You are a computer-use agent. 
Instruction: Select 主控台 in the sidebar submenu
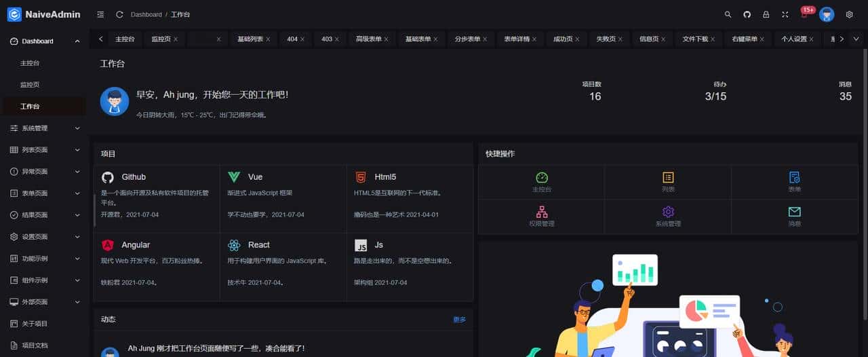click(44, 63)
